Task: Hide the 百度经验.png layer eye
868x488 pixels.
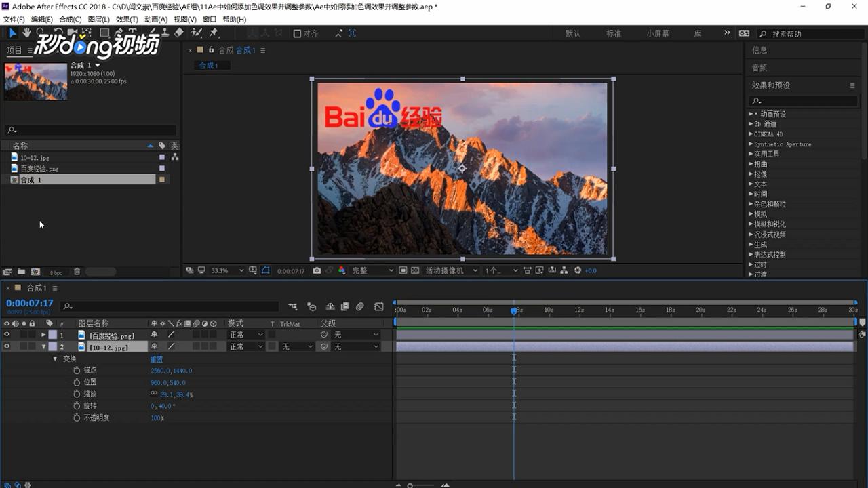Action: click(x=7, y=335)
